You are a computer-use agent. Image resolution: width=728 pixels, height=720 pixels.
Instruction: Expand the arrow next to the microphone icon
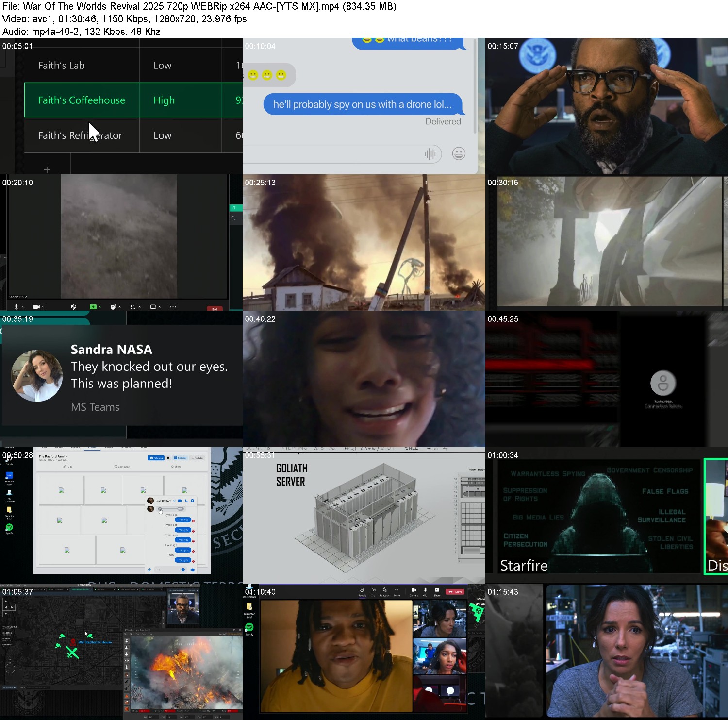click(x=23, y=307)
